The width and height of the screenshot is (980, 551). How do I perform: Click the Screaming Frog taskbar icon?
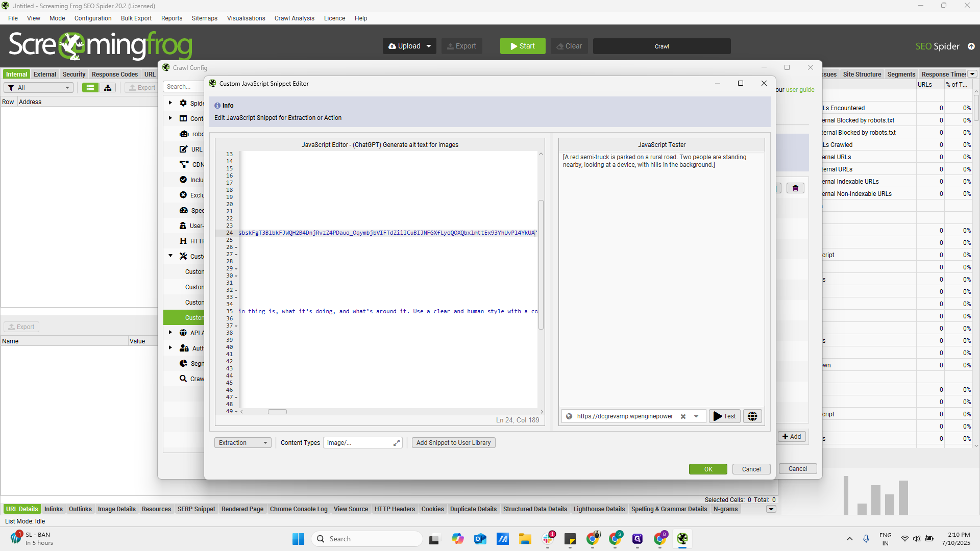coord(682,539)
